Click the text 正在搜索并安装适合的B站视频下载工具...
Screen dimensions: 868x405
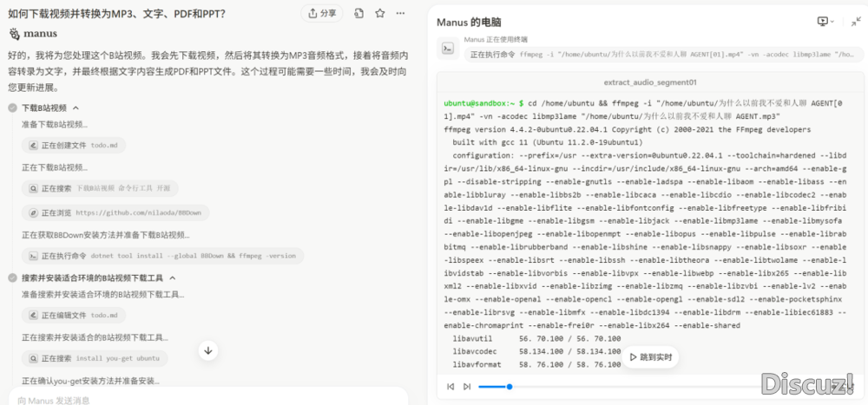pyautogui.click(x=95, y=337)
